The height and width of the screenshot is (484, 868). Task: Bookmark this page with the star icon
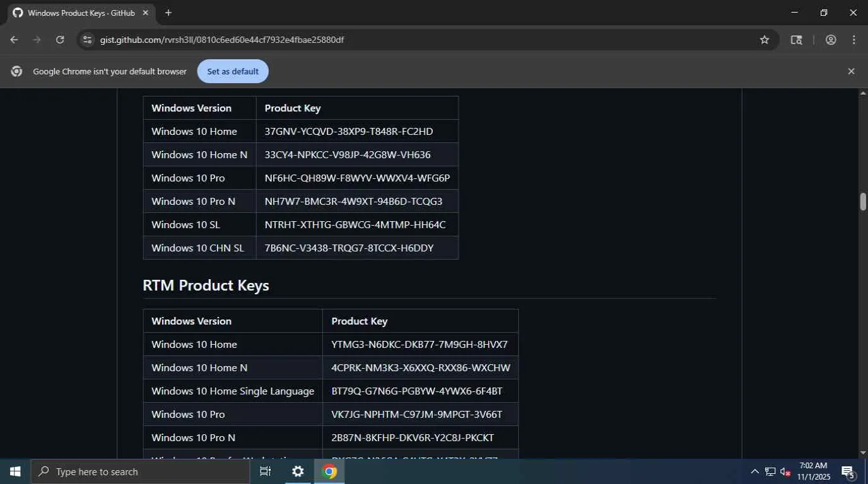pos(765,40)
